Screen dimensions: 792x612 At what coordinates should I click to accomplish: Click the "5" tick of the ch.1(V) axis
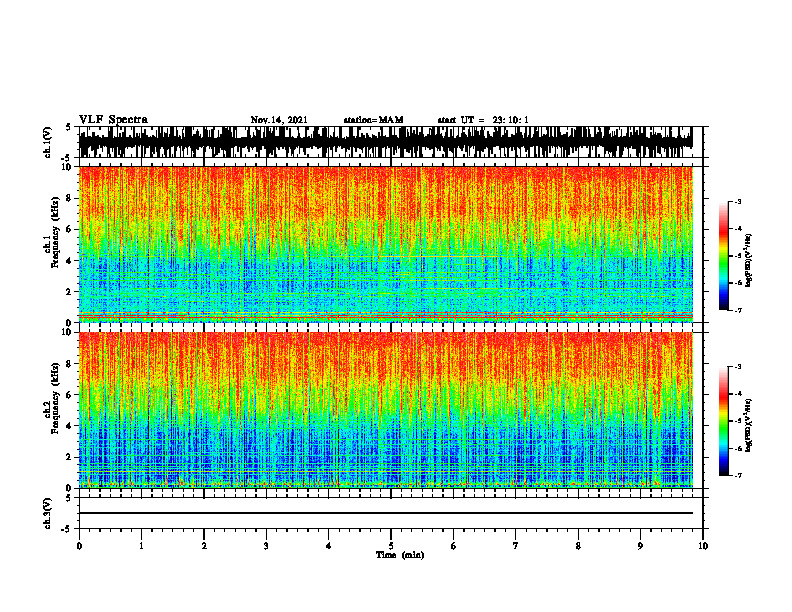tap(69, 128)
